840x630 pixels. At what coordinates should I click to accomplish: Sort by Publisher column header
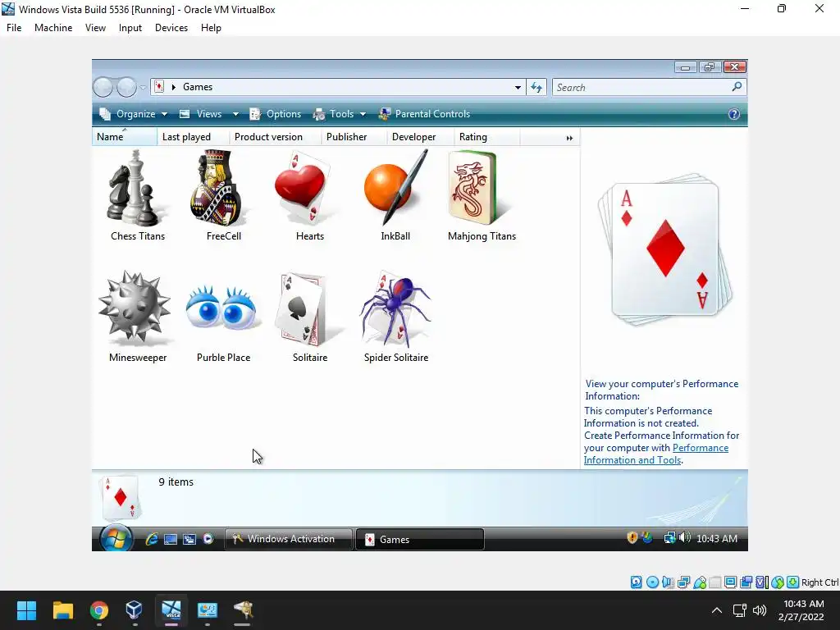(354, 137)
